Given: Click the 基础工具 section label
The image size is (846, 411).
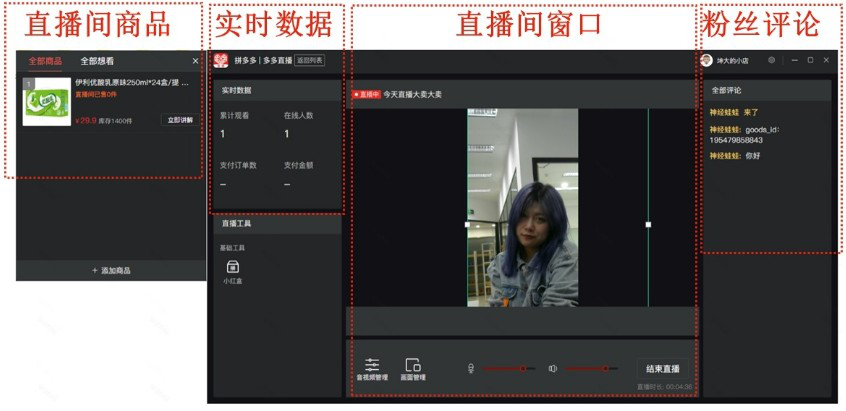Looking at the screenshot, I should 232,248.
